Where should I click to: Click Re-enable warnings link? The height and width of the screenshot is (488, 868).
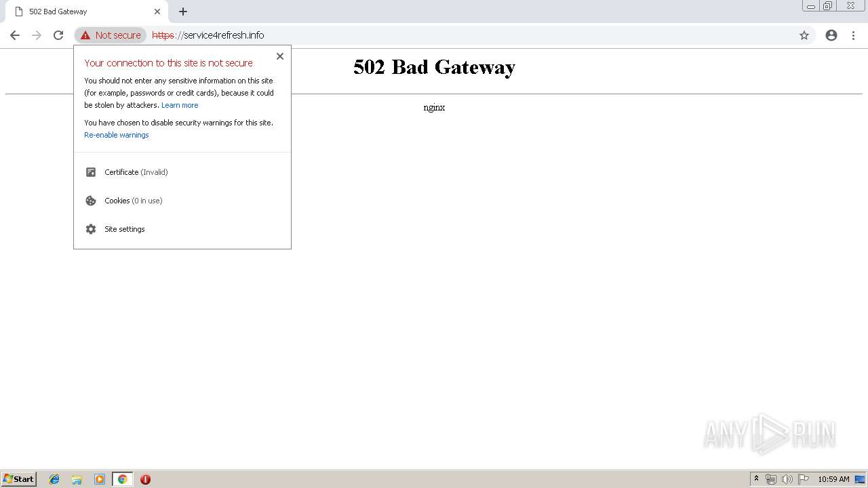[117, 135]
